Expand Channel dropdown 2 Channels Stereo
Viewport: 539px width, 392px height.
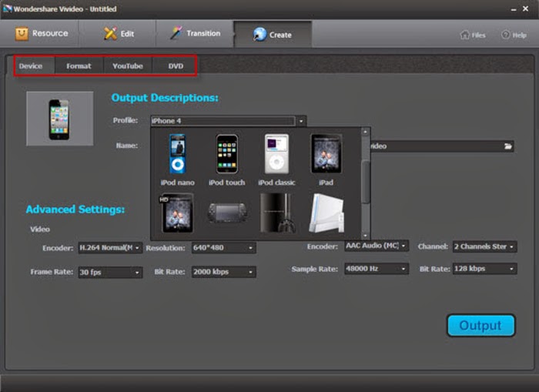tap(484, 246)
